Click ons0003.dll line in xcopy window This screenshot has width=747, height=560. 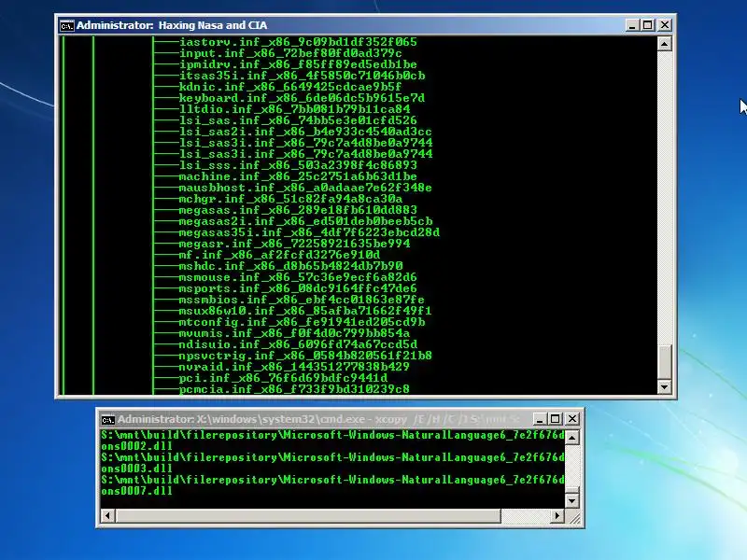136,469
